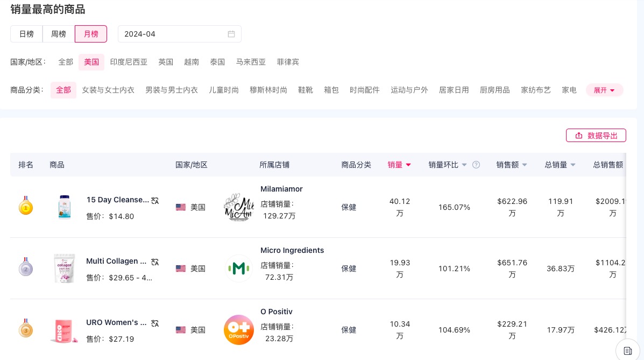Click the O Positiv store logo
The image size is (644, 360).
tap(238, 330)
